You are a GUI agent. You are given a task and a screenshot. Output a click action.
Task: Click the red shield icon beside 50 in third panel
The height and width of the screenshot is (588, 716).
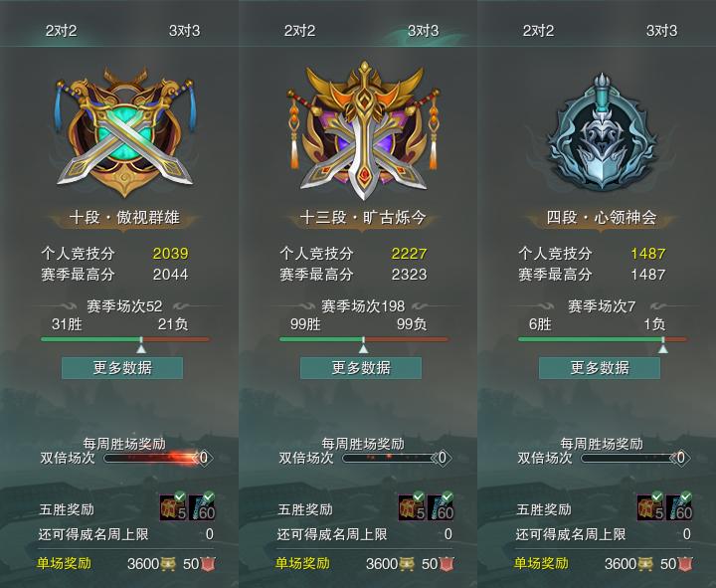tap(685, 564)
